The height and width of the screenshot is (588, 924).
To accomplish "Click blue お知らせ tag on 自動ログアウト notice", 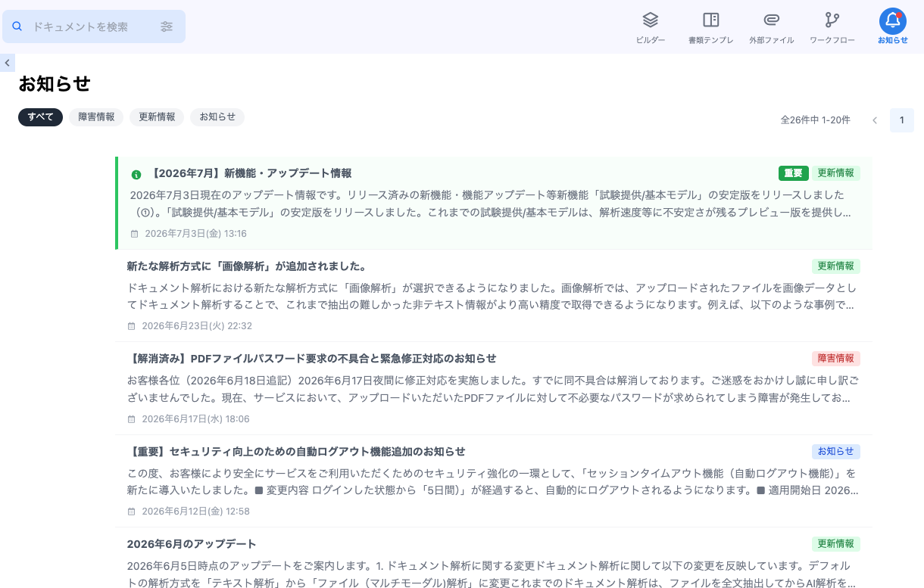I will [836, 452].
